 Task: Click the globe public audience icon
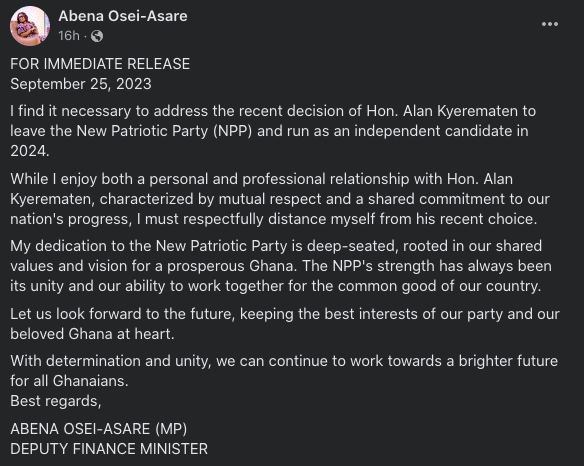point(97,36)
